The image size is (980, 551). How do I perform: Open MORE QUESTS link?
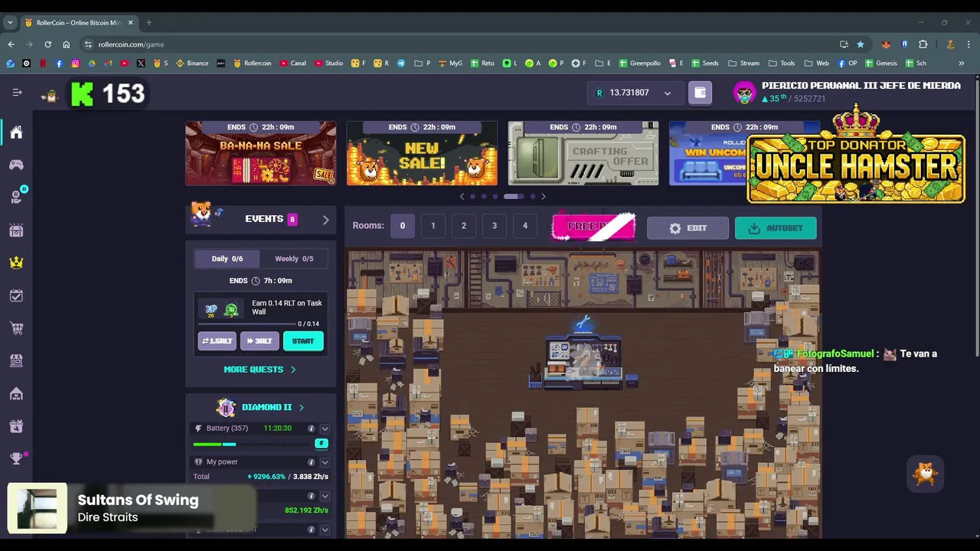tap(260, 370)
